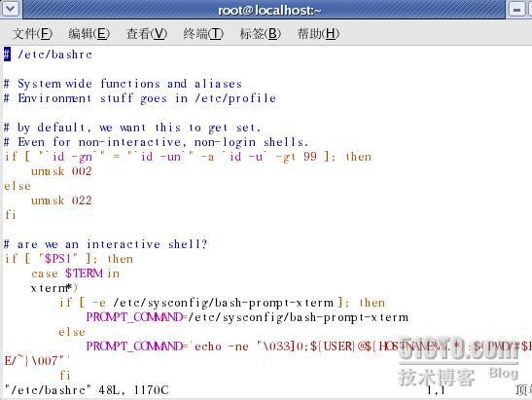Click PROMPT_COMMAND='echo -ne' assignment line
Screen dimensions: 532x400
point(308,346)
